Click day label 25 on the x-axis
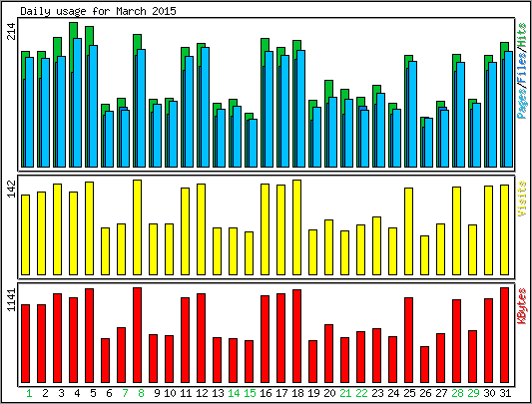 [409, 393]
